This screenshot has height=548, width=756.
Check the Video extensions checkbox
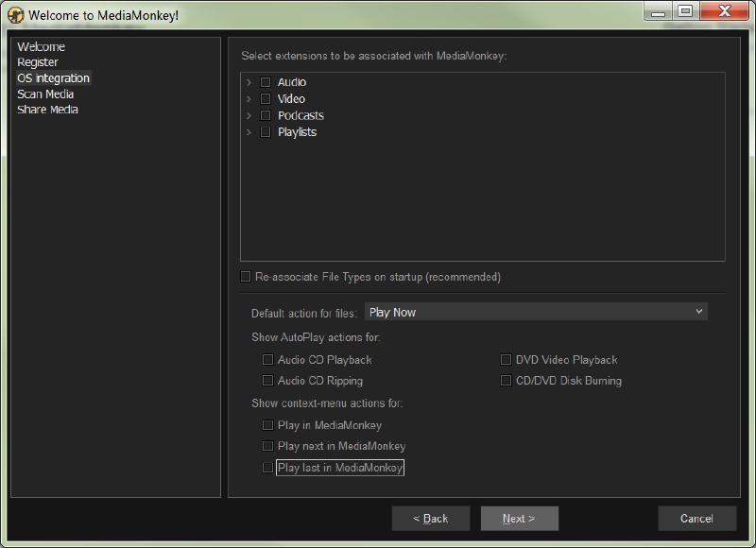tap(266, 99)
